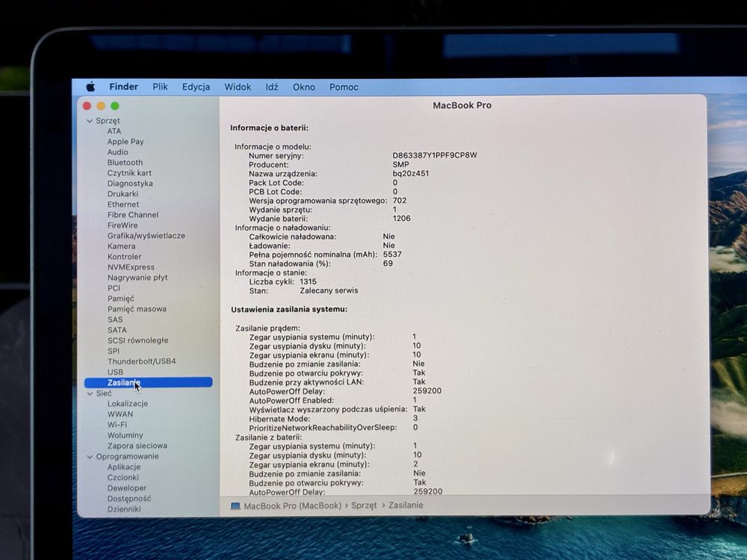Open the Apple menu

pos(90,87)
